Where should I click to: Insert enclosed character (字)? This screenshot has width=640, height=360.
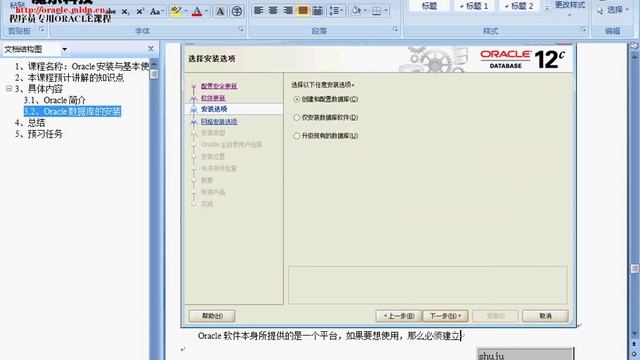point(237,11)
